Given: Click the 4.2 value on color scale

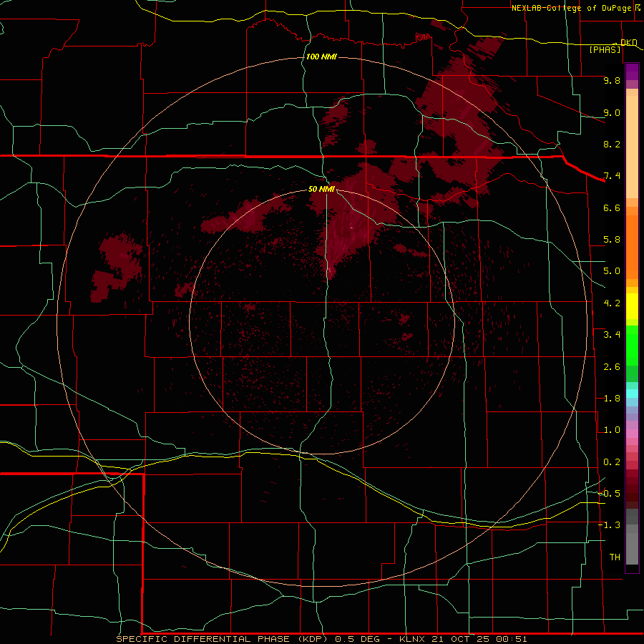Looking at the screenshot, I should click(612, 303).
